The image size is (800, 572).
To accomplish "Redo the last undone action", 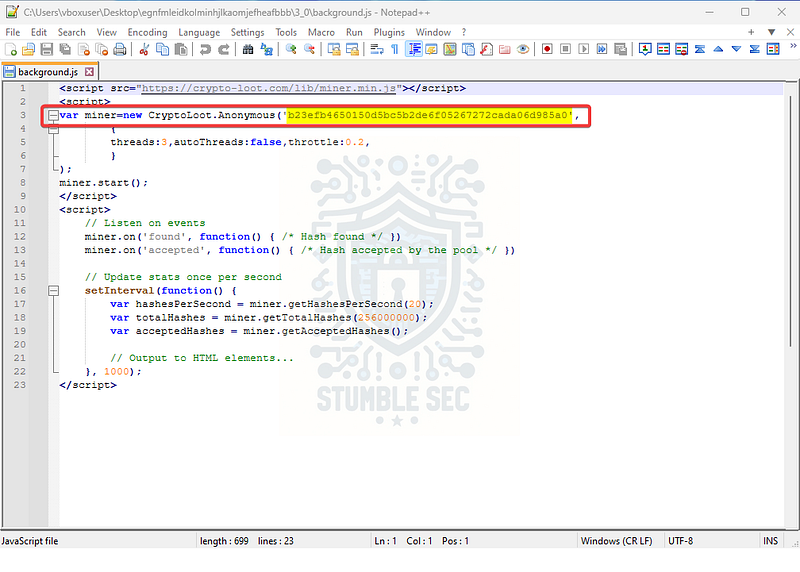I will 223,49.
